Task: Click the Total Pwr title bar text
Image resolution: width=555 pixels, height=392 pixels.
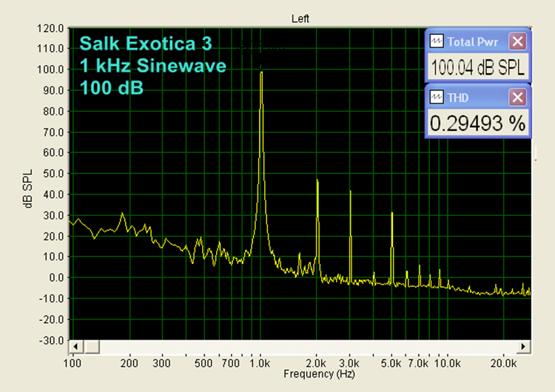Action: point(474,41)
